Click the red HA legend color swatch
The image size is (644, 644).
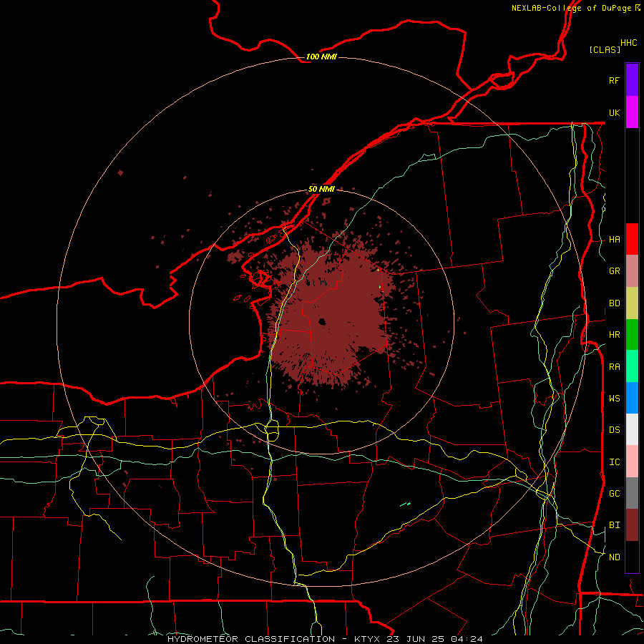(632, 239)
